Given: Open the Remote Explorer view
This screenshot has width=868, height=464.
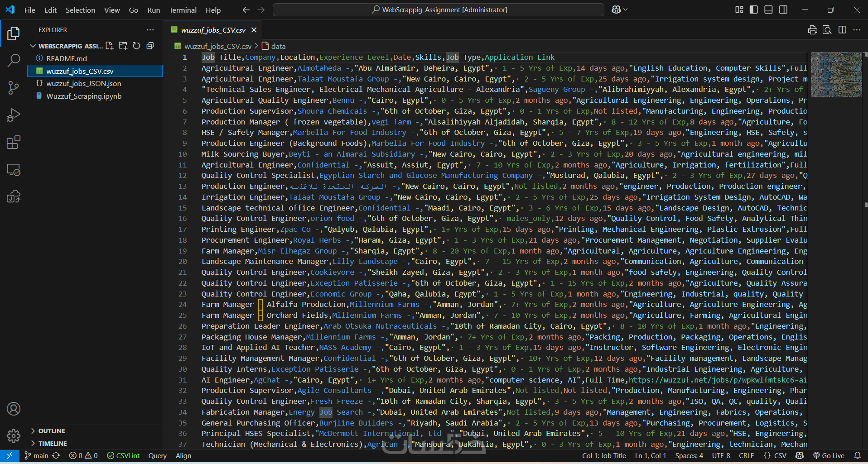Looking at the screenshot, I should pyautogui.click(x=14, y=170).
